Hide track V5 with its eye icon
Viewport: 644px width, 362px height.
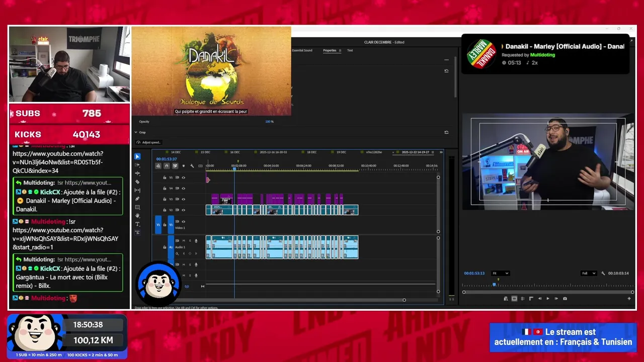[183, 177]
